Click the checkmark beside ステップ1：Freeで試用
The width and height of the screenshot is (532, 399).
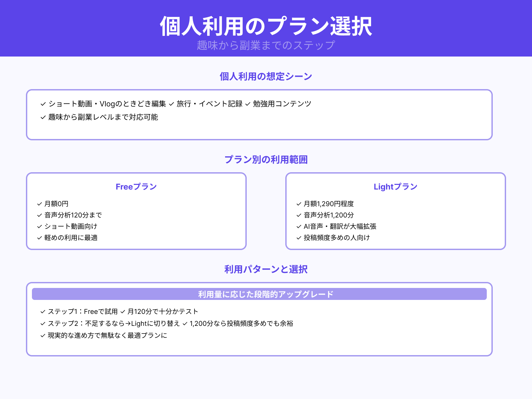pos(43,312)
